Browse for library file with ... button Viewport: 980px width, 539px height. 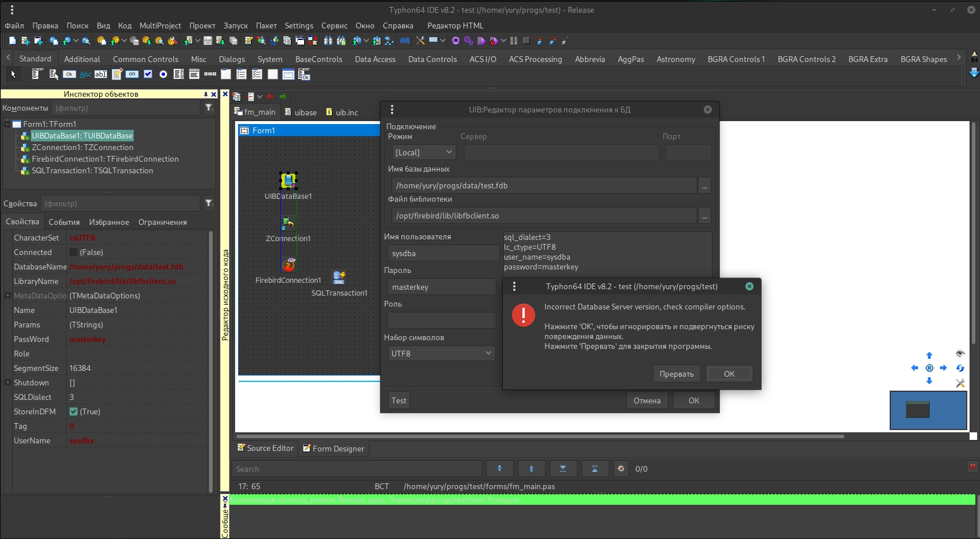tap(704, 216)
